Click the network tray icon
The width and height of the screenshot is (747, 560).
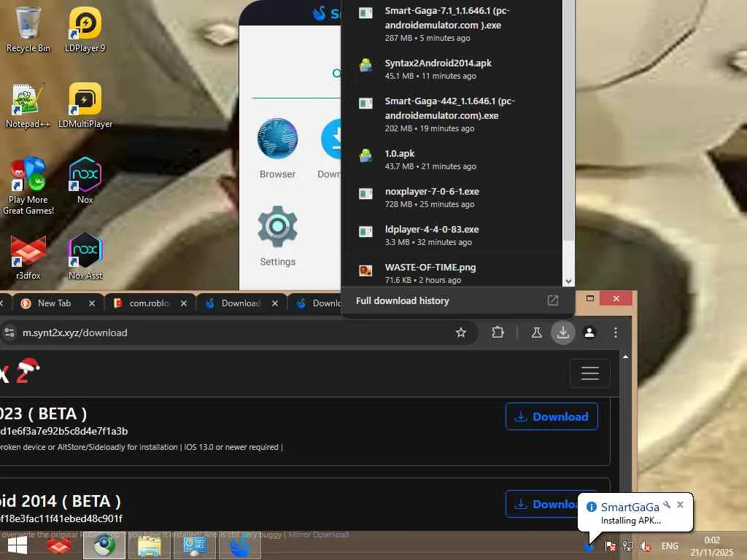click(x=628, y=546)
